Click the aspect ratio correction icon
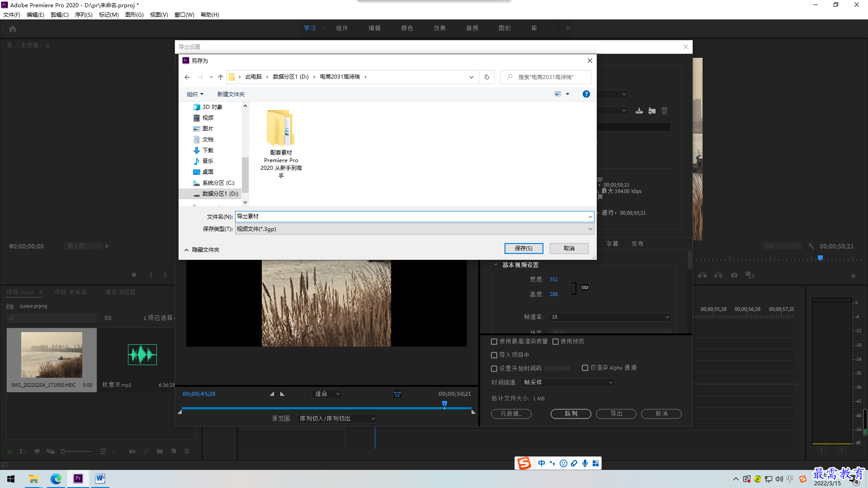This screenshot has width=868, height=488. [397, 394]
